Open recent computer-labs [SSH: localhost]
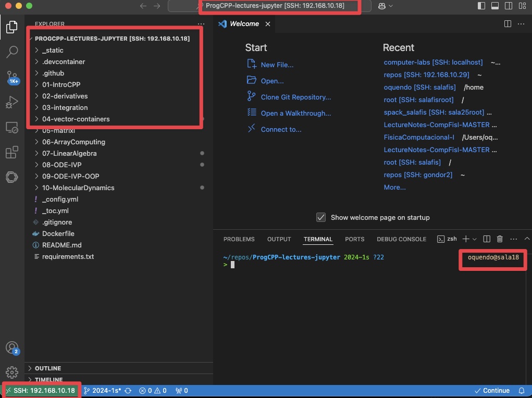 [434, 63]
